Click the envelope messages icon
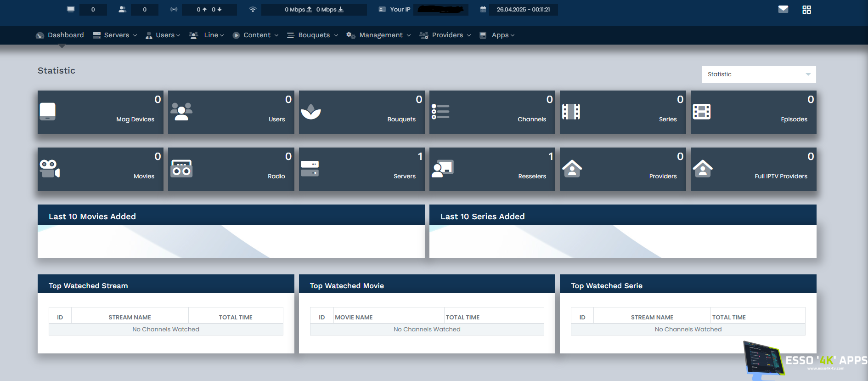This screenshot has width=868, height=381. tap(783, 9)
